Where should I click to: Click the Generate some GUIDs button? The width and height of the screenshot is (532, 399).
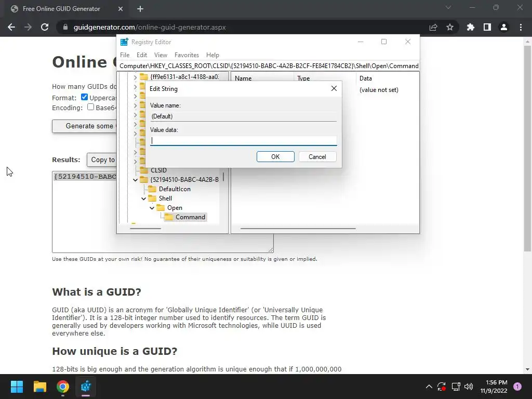84,126
